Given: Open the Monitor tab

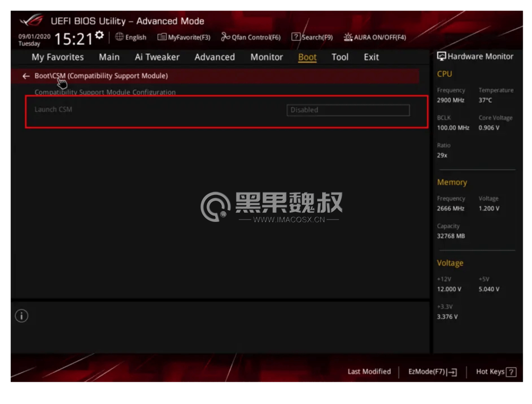Looking at the screenshot, I should pyautogui.click(x=266, y=57).
